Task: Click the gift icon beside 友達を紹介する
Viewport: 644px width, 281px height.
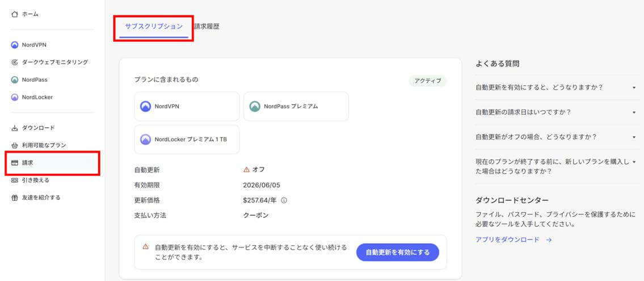Action: [x=15, y=198]
